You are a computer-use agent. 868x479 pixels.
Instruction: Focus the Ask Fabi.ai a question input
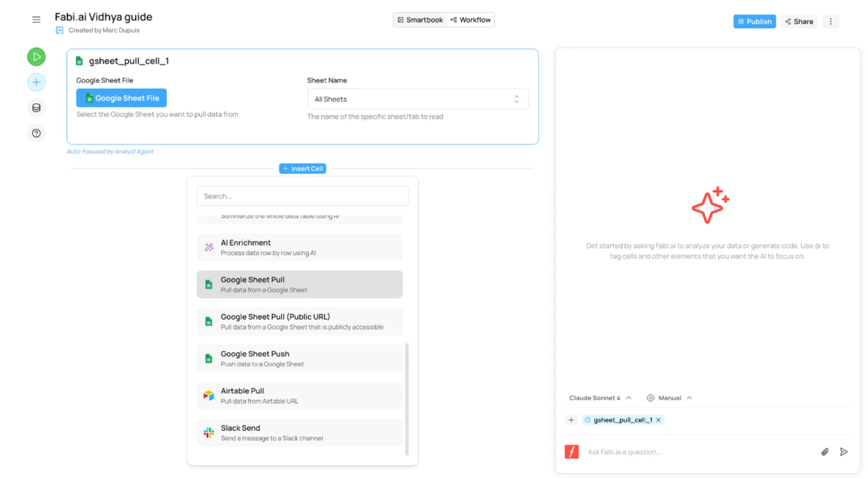699,452
